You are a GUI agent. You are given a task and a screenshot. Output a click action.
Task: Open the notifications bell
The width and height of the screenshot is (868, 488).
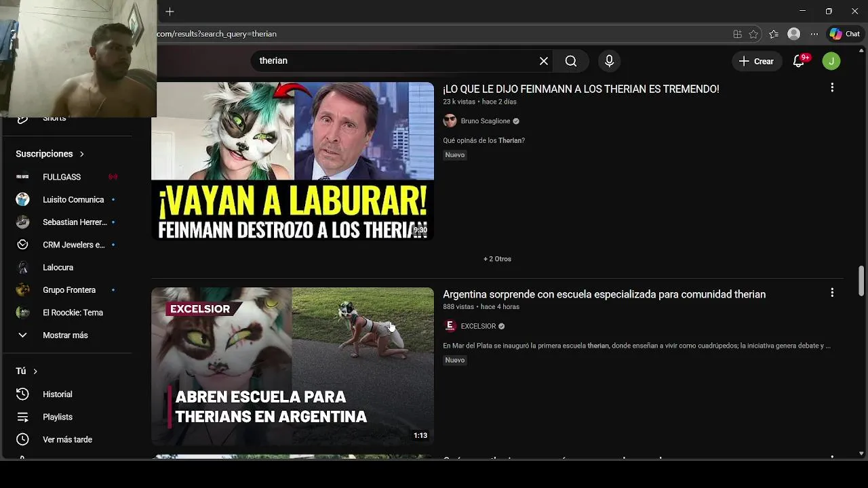point(799,61)
